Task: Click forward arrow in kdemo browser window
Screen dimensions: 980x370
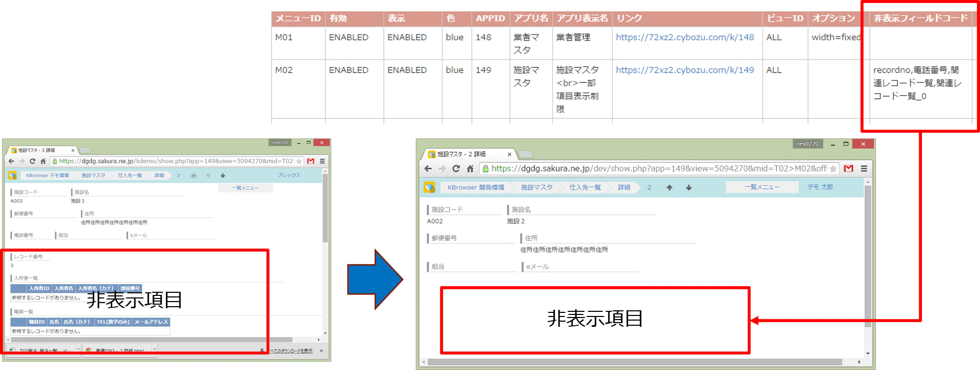Action: (22, 161)
